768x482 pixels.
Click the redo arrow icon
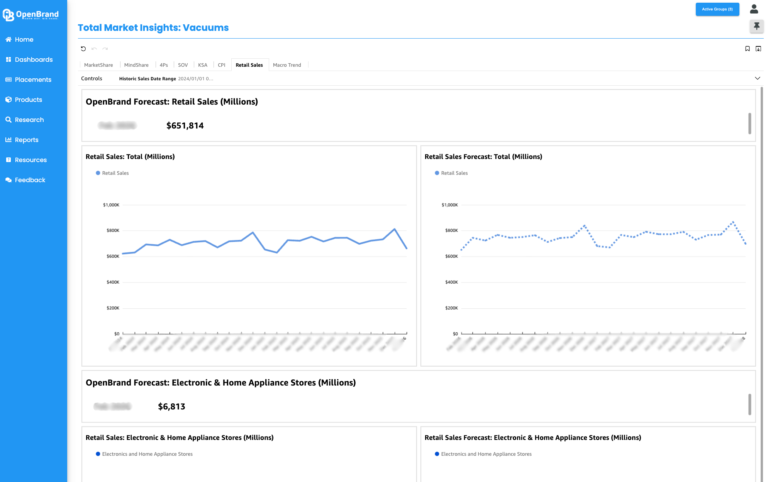tap(105, 48)
